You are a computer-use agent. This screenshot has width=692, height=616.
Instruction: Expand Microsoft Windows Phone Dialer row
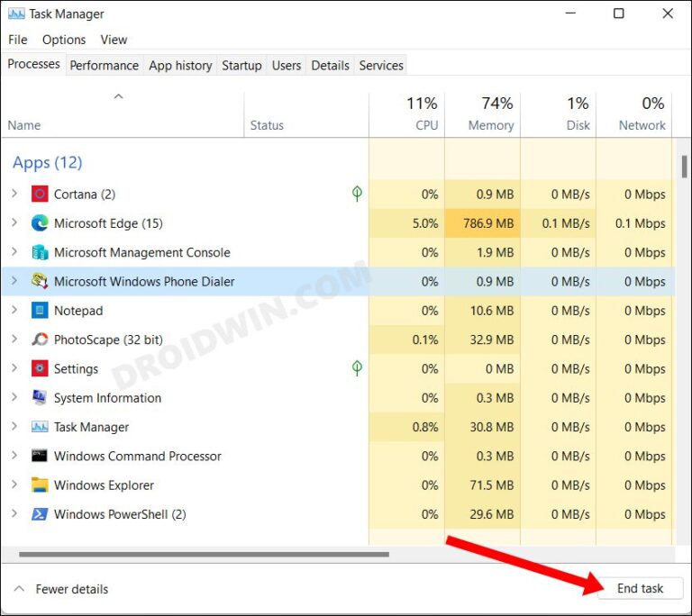14,281
